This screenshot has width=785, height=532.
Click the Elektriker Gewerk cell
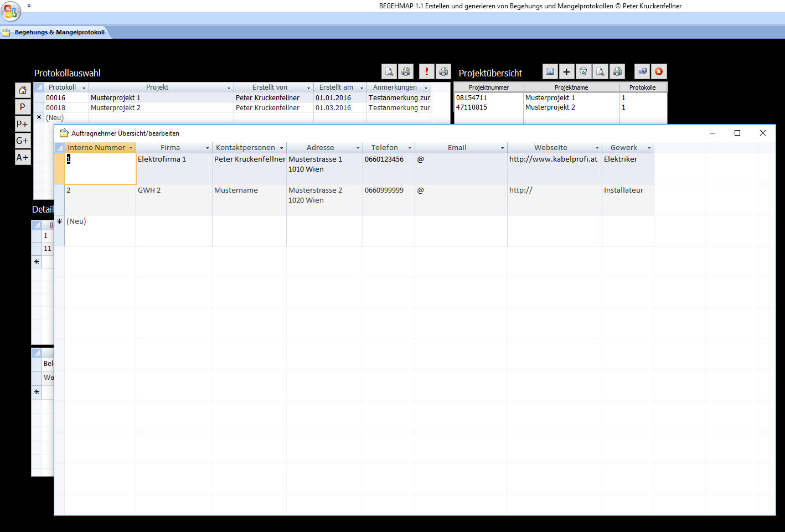[628, 168]
